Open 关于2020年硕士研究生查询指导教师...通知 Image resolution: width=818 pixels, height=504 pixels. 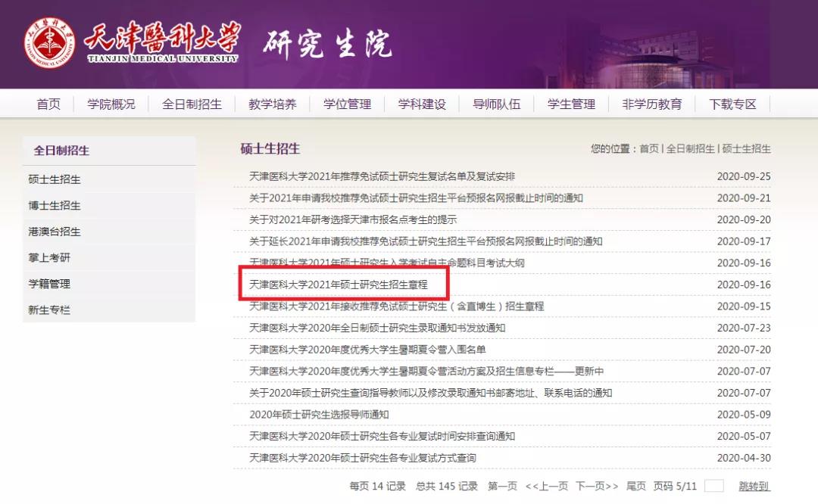point(430,393)
